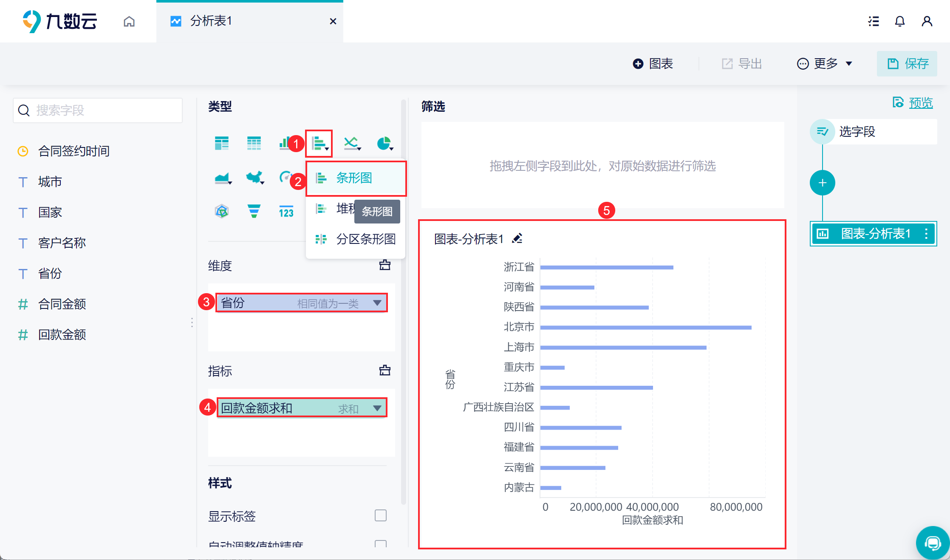Open the bar chart type dropdown
This screenshot has height=560, width=950.
[319, 144]
